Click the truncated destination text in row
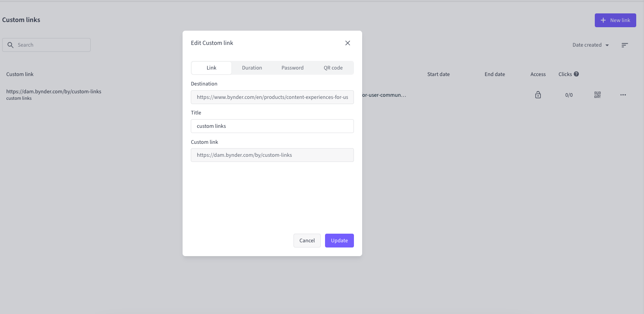 (x=384, y=95)
